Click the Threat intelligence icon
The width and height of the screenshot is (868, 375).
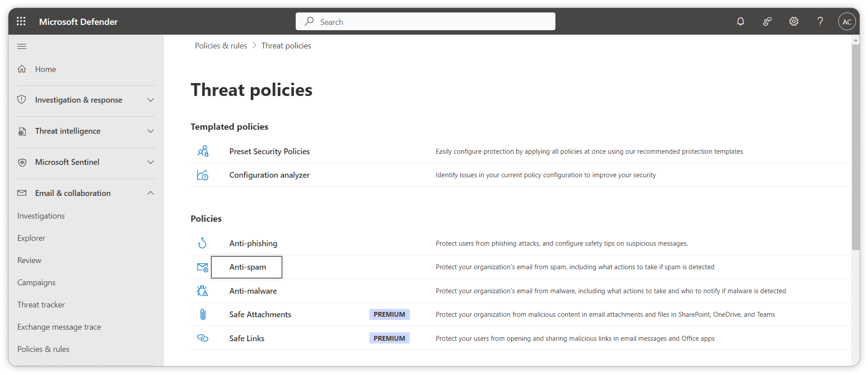click(22, 131)
